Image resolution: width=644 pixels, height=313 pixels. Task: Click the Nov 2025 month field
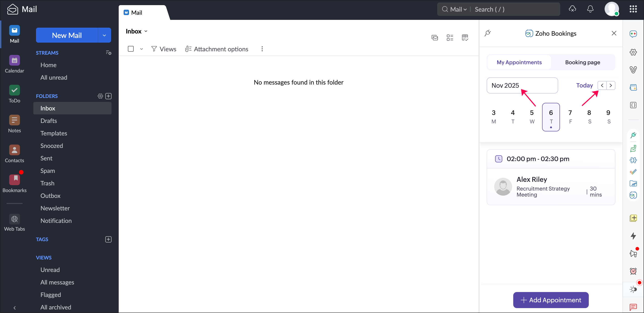pyautogui.click(x=522, y=85)
